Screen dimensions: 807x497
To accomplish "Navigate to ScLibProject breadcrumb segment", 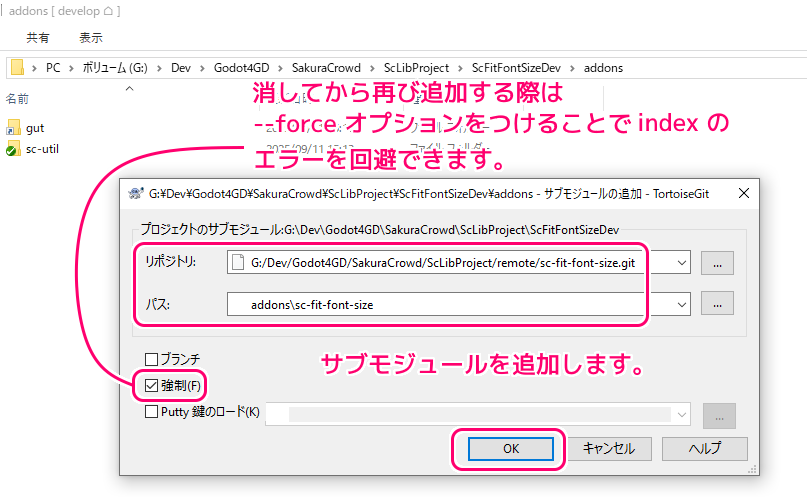I will click(416, 68).
